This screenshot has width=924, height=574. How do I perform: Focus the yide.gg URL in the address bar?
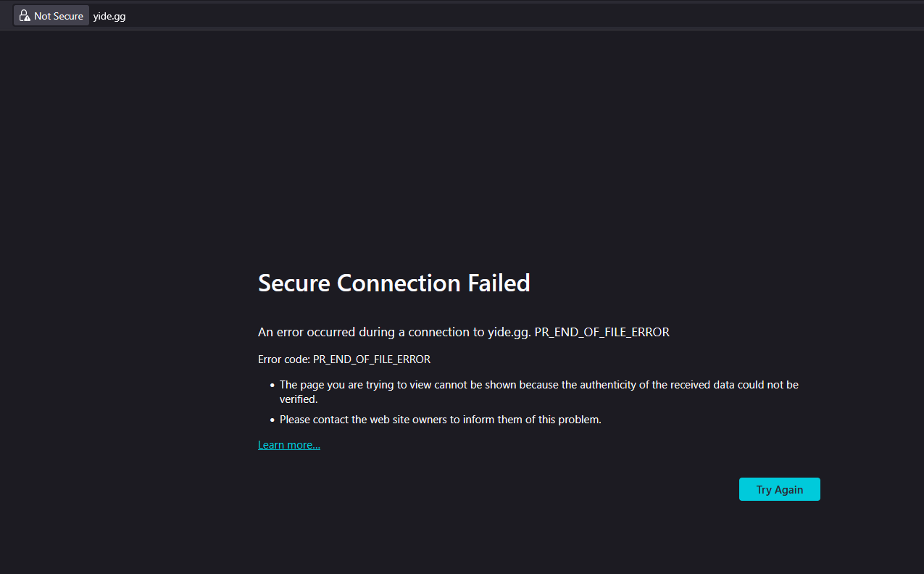coord(109,16)
